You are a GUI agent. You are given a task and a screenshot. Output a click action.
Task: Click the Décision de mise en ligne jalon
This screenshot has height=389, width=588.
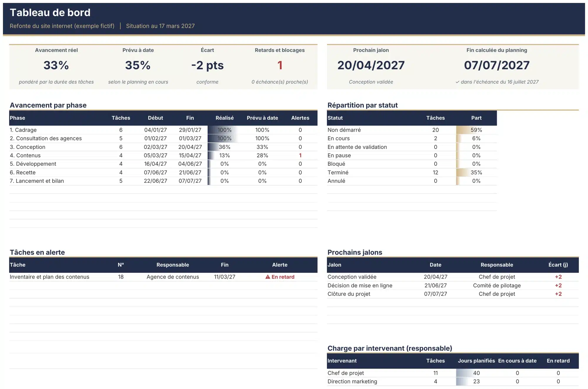click(x=360, y=285)
